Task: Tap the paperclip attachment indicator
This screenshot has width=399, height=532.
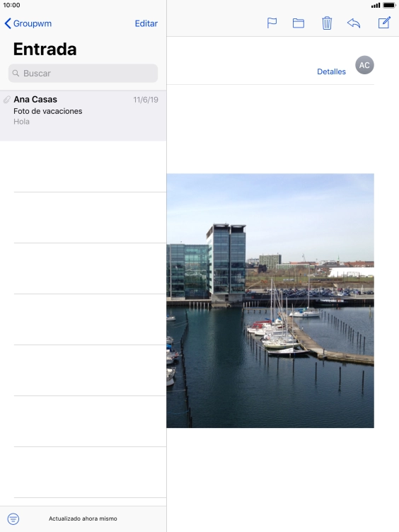Action: (7, 100)
